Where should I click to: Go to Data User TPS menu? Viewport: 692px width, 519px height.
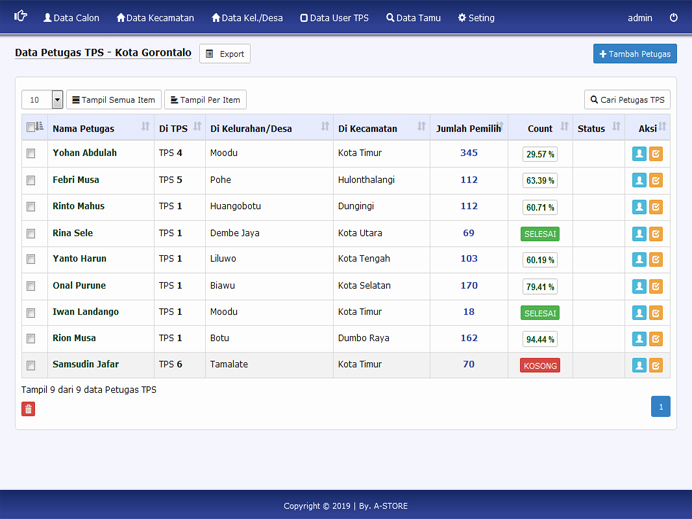[x=334, y=18]
